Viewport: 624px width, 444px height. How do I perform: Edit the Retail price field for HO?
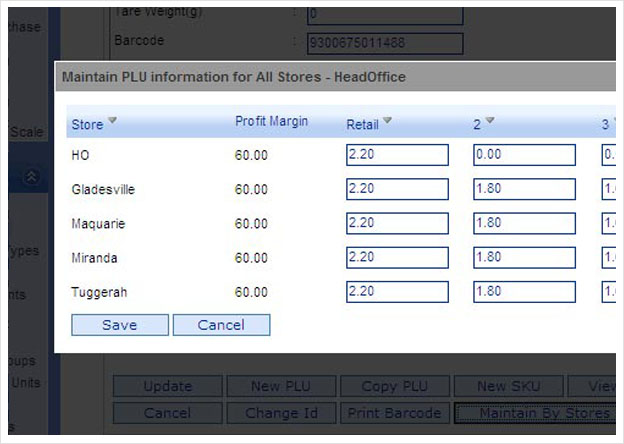pyautogui.click(x=397, y=155)
